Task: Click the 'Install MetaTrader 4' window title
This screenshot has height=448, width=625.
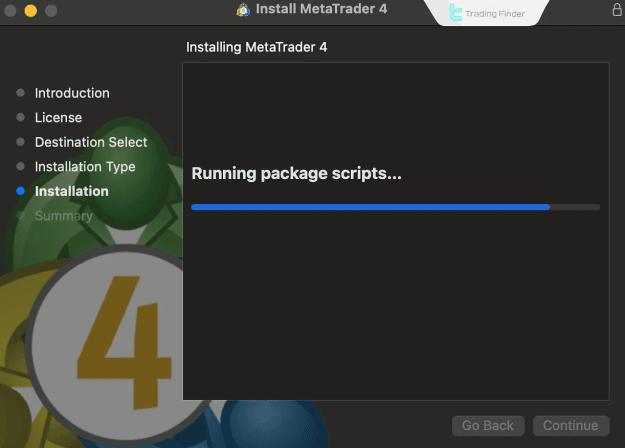Action: 321,9
